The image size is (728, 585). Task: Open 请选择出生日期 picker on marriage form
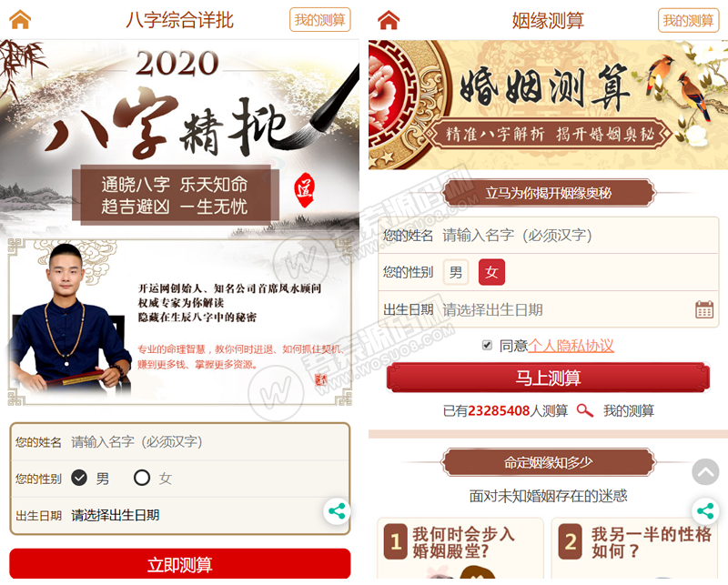[492, 309]
